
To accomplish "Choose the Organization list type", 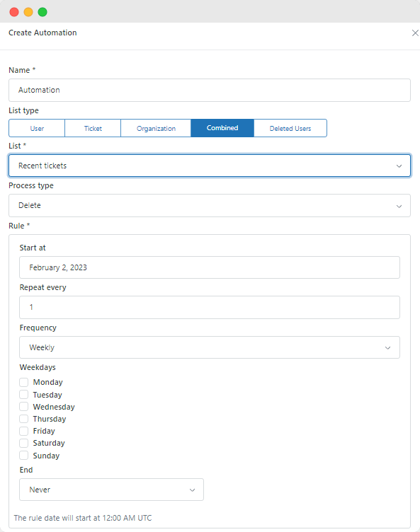I will pos(156,128).
